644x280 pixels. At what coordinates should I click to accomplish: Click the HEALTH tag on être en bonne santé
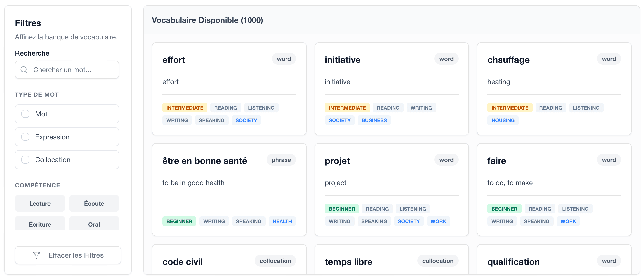click(x=282, y=221)
